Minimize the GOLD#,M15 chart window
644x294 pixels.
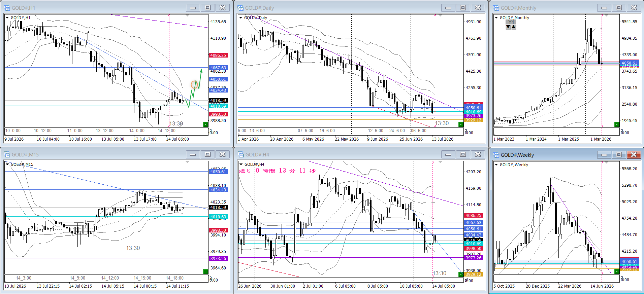193,154
